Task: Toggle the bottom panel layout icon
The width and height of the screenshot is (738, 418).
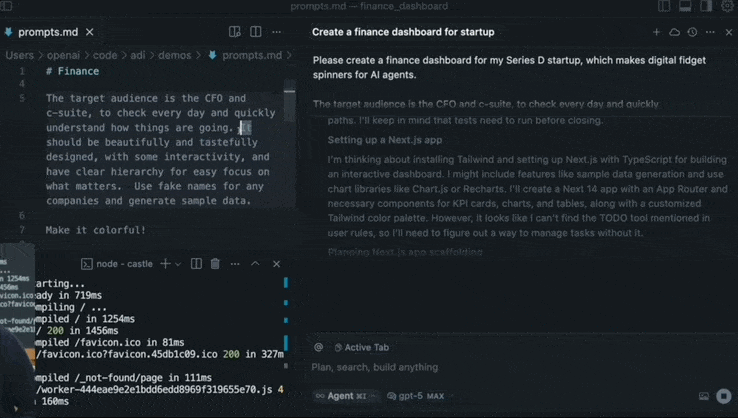Action: point(685,6)
